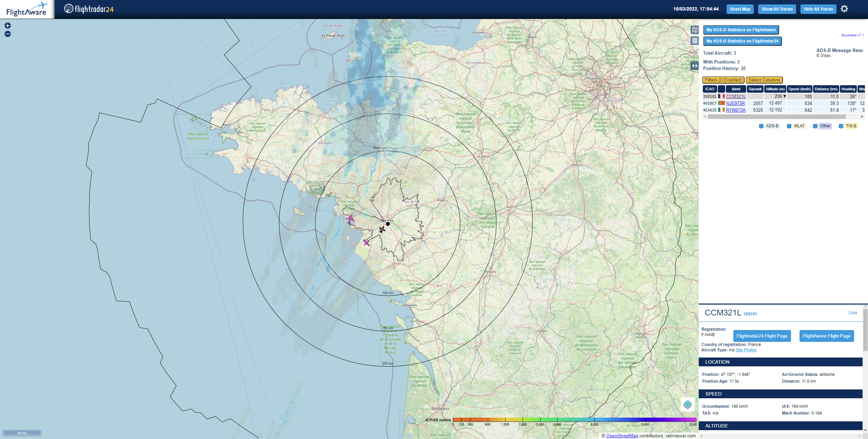
Task: Sort table by Ident column header
Action: coord(736,89)
